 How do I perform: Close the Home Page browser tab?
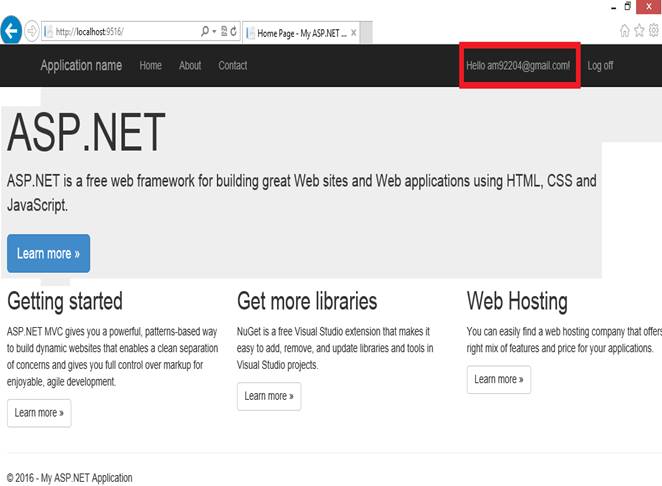(354, 33)
